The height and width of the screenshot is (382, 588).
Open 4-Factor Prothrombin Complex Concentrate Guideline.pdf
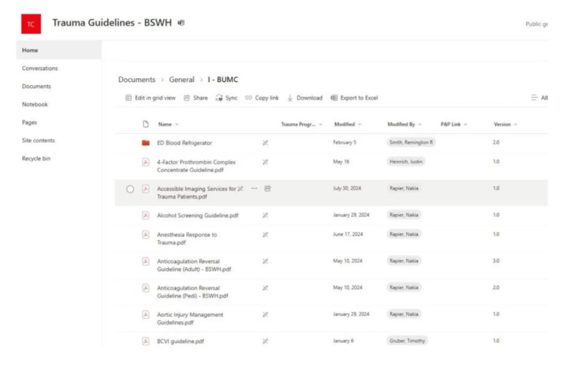196,166
